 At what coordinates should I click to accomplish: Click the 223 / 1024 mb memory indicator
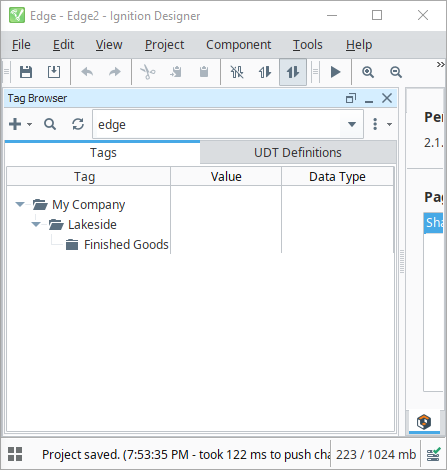[x=376, y=454]
